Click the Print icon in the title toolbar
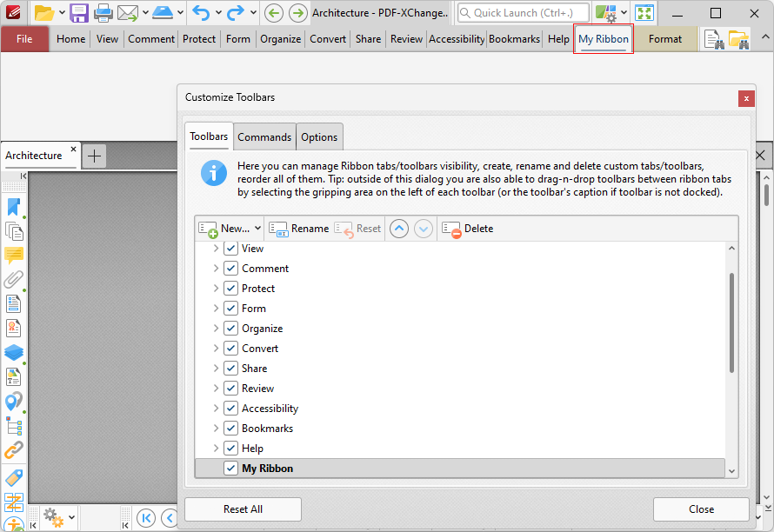 pos(103,13)
